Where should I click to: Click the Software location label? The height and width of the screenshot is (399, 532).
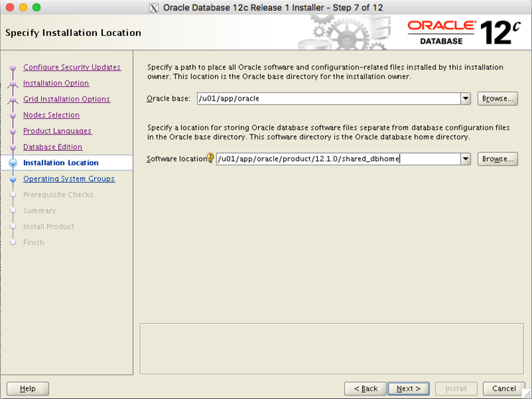pos(177,159)
